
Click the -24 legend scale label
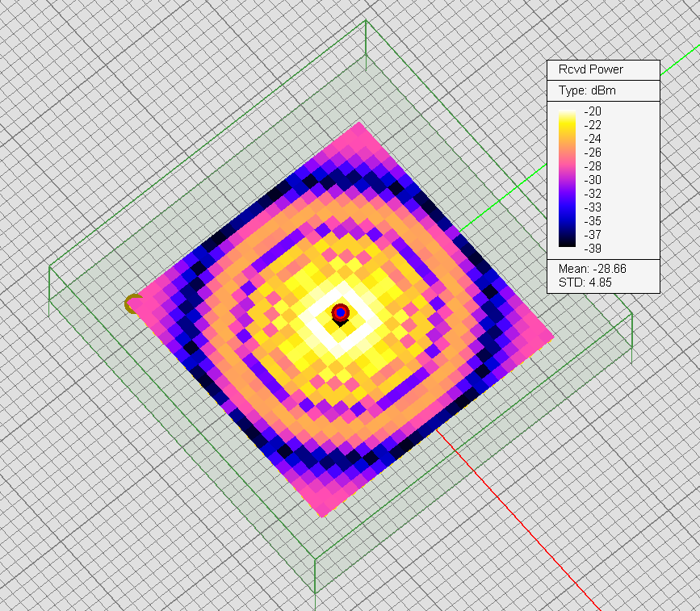593,139
